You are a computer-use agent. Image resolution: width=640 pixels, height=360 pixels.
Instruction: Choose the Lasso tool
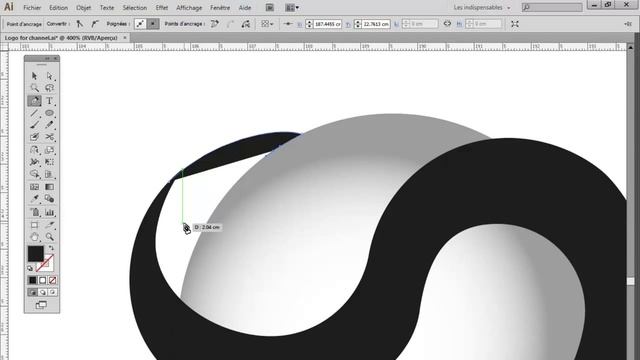(x=49, y=88)
